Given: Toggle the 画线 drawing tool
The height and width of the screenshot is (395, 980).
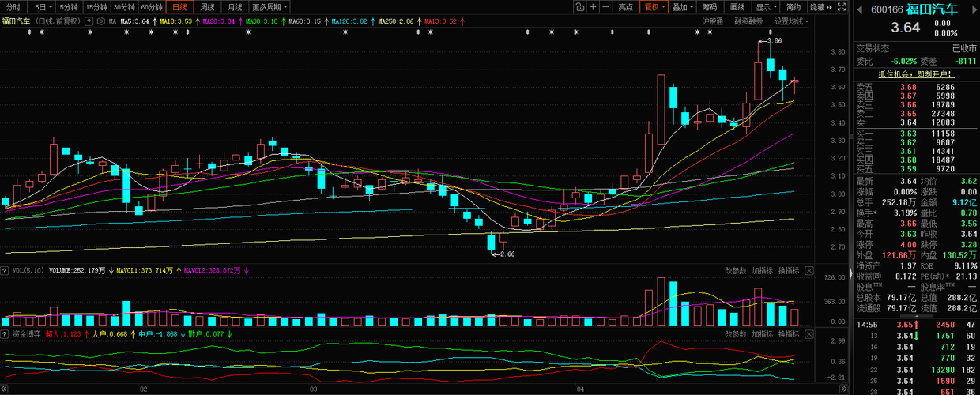Looking at the screenshot, I should tap(738, 7).
